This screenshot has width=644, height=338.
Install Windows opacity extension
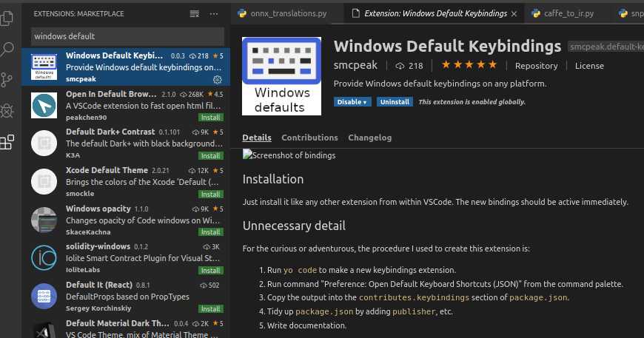tap(211, 232)
